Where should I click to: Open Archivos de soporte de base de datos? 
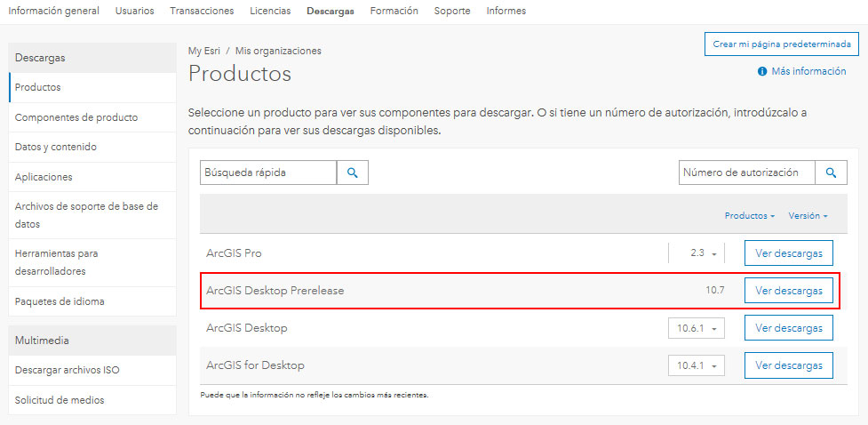[x=92, y=215]
